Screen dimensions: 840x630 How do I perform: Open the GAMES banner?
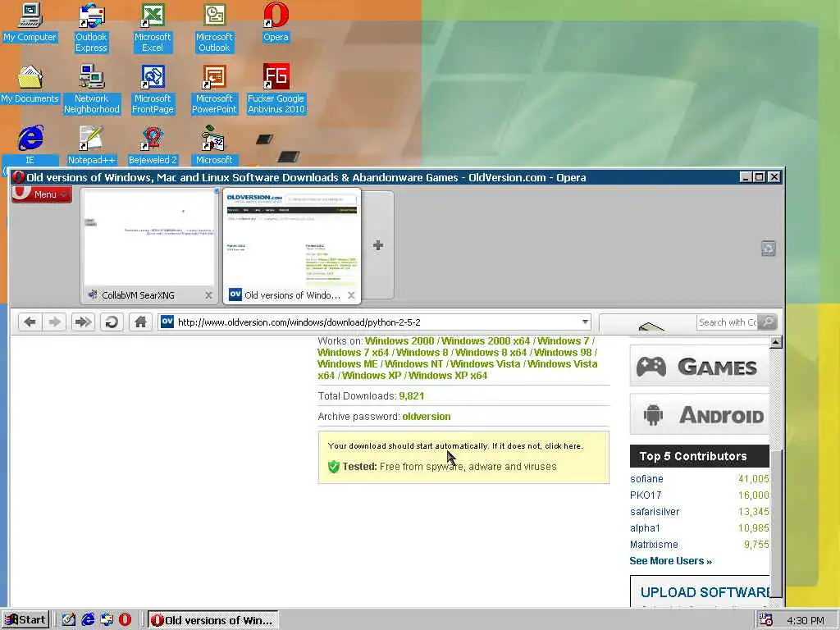tap(700, 365)
